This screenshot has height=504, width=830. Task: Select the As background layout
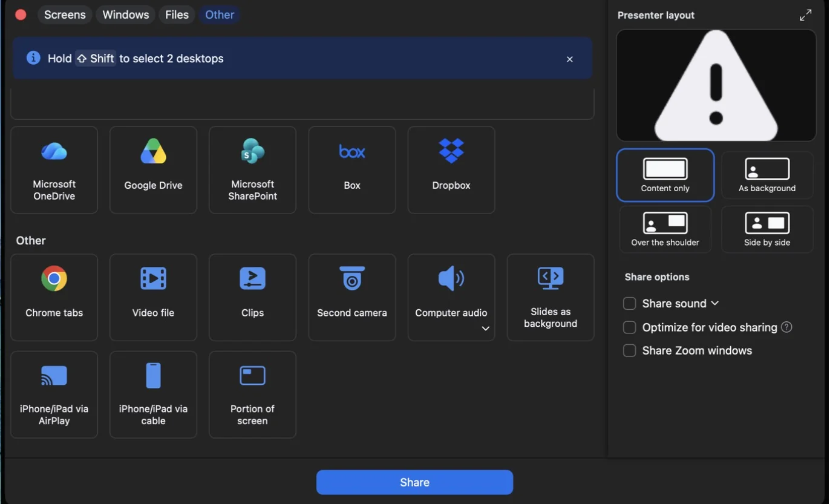click(x=767, y=175)
